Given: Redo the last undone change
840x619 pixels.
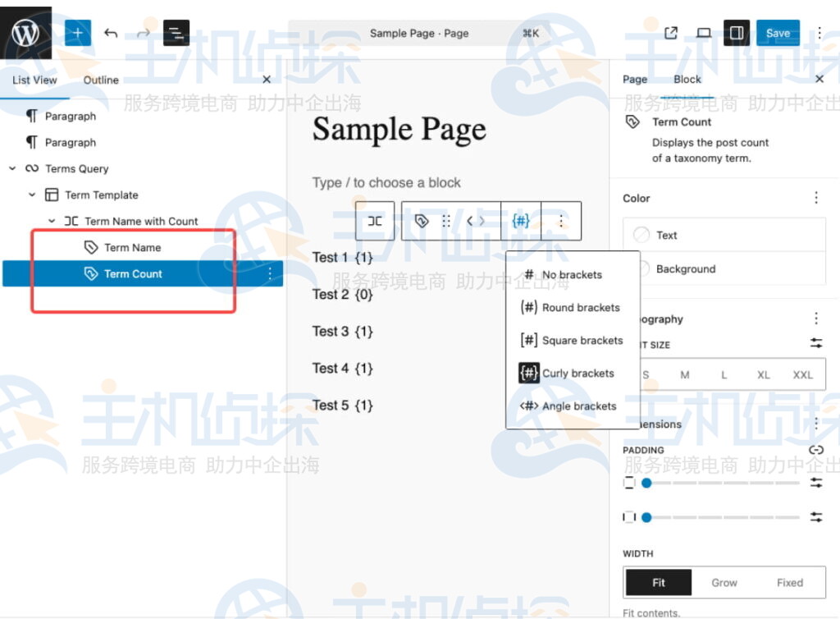Looking at the screenshot, I should (143, 33).
